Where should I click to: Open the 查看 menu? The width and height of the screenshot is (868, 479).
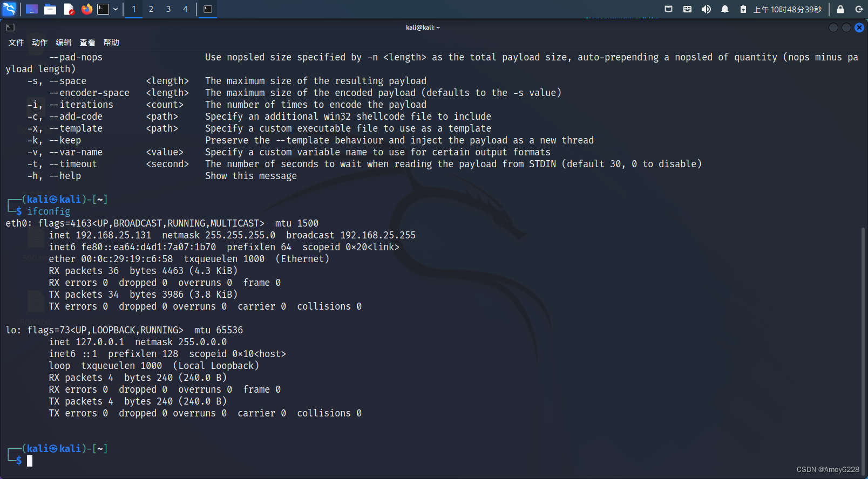(87, 42)
